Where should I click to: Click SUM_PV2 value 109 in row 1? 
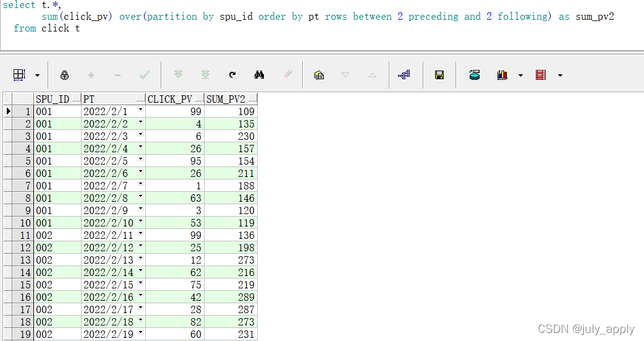[231, 111]
